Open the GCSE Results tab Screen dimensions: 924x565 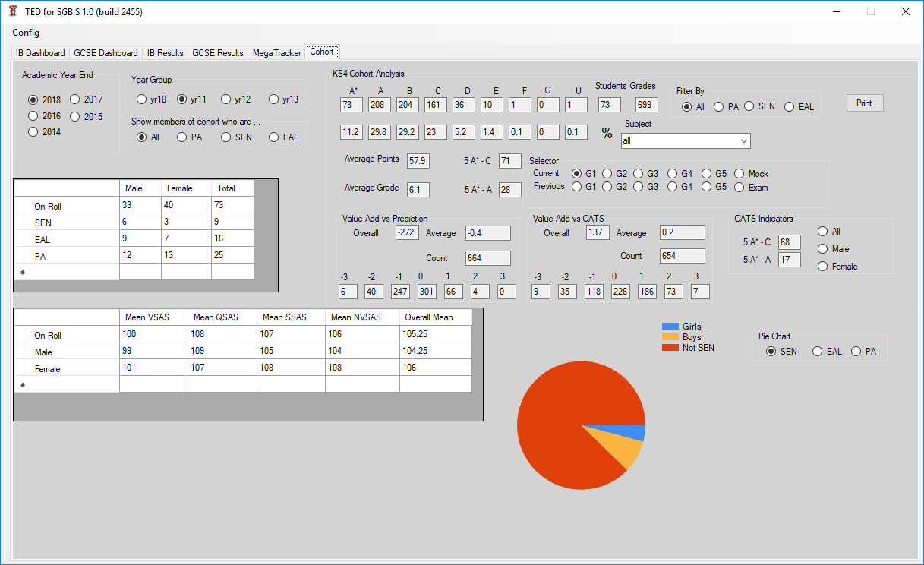tap(218, 53)
